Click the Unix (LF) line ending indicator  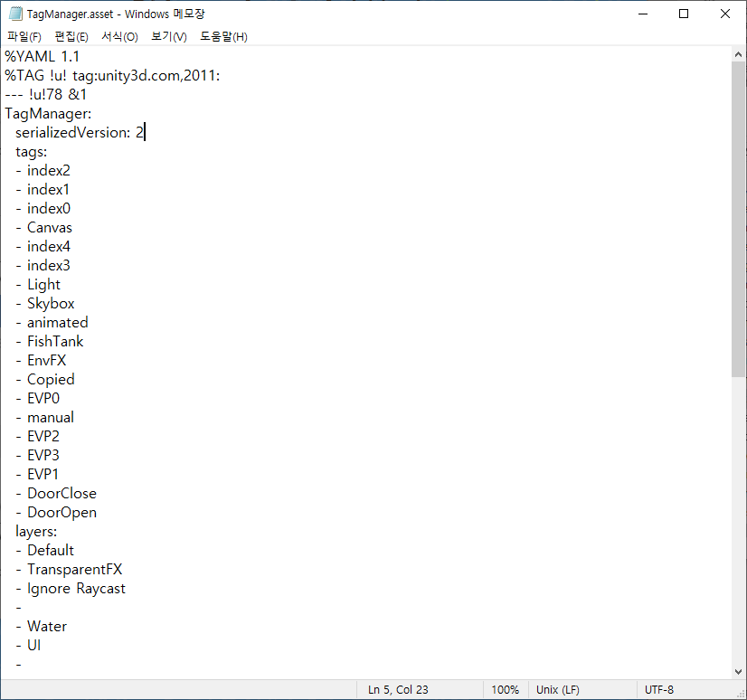[x=557, y=689]
